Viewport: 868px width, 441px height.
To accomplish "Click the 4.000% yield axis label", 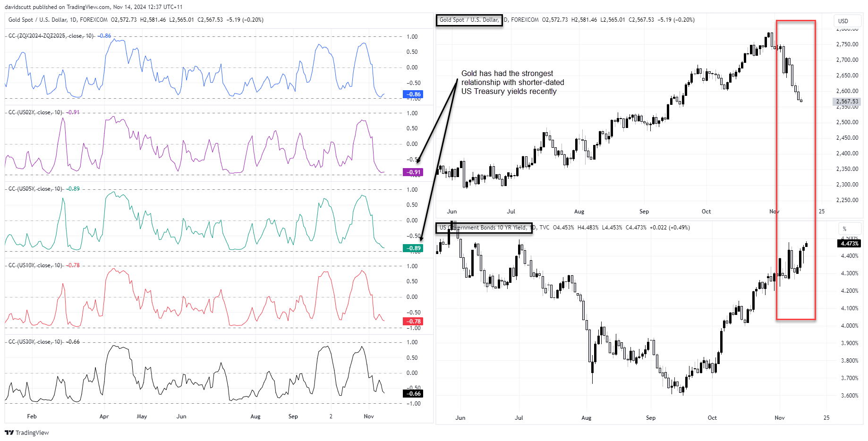I will pyautogui.click(x=850, y=326).
